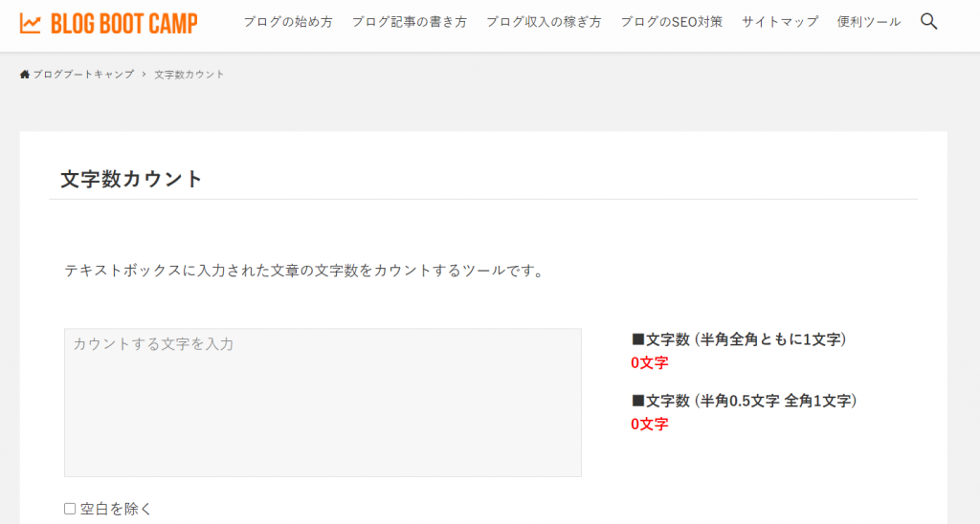Click the orange chart logo icon
Screen dimensions: 980x524
click(x=30, y=23)
